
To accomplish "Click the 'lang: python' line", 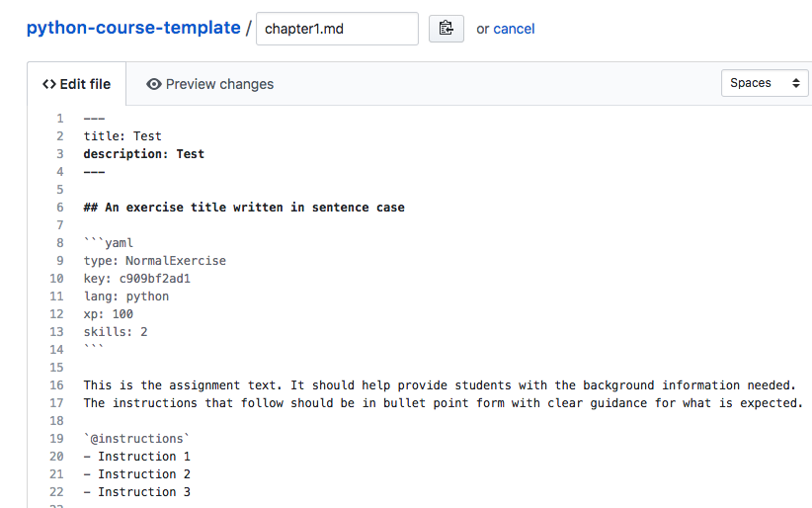I will point(126,296).
